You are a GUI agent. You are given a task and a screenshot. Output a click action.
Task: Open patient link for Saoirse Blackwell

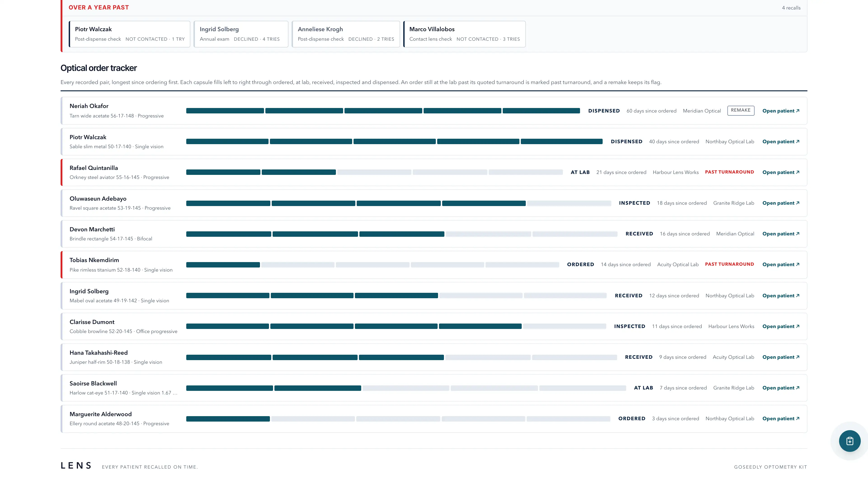(781, 388)
